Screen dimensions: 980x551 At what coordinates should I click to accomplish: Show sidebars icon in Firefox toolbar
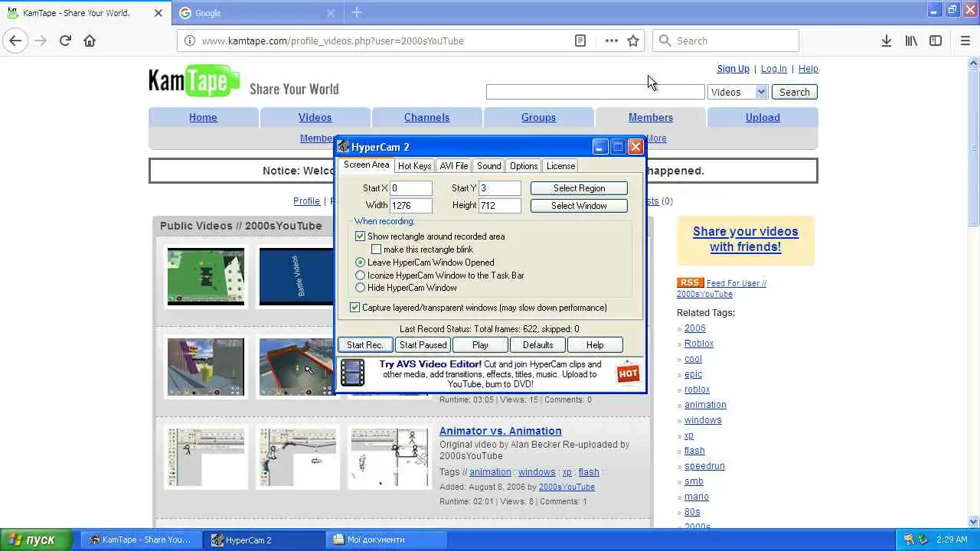[x=936, y=41]
